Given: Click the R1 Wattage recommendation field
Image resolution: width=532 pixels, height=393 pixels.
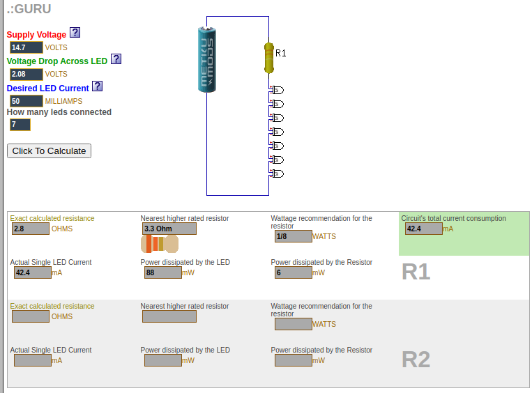Looking at the screenshot, I should (x=293, y=236).
